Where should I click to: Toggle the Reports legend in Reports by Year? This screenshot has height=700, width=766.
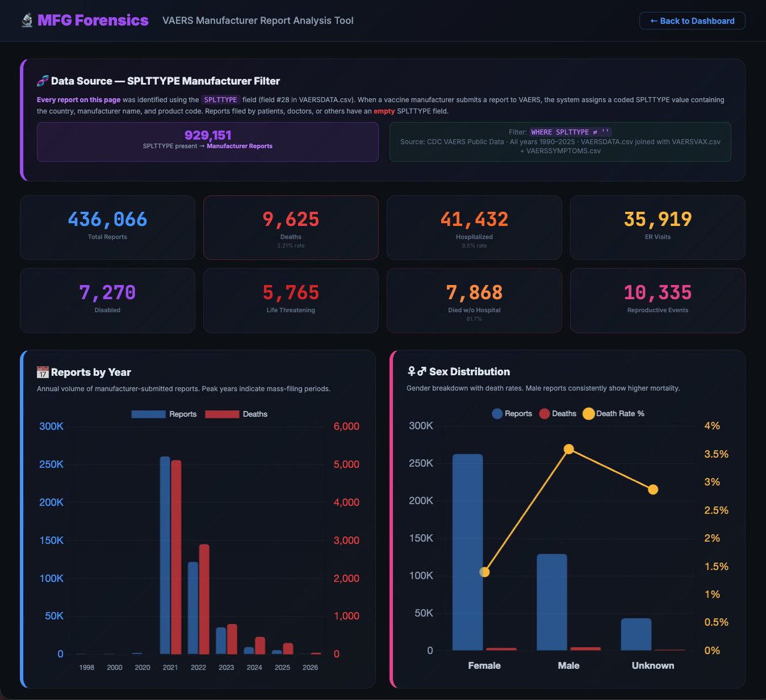[x=164, y=414]
